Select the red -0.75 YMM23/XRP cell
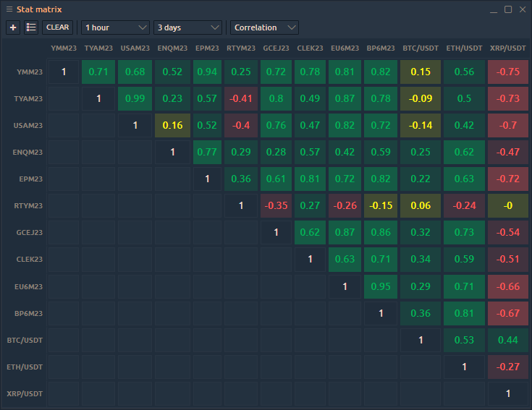This screenshot has width=532, height=410. [507, 72]
